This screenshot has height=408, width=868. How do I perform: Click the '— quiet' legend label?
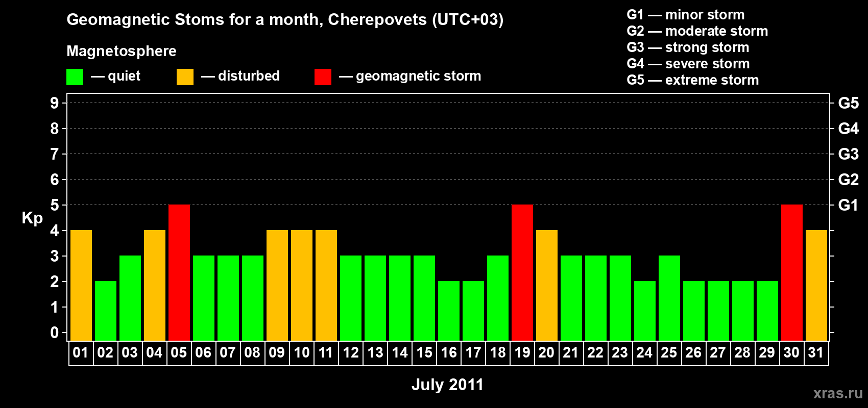click(x=115, y=76)
